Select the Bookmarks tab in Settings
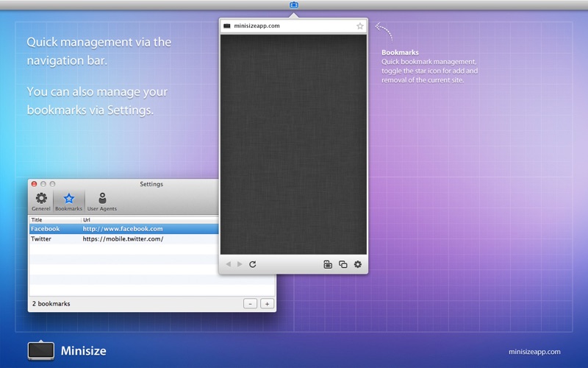Image resolution: width=588 pixels, height=368 pixels. pyautogui.click(x=68, y=202)
